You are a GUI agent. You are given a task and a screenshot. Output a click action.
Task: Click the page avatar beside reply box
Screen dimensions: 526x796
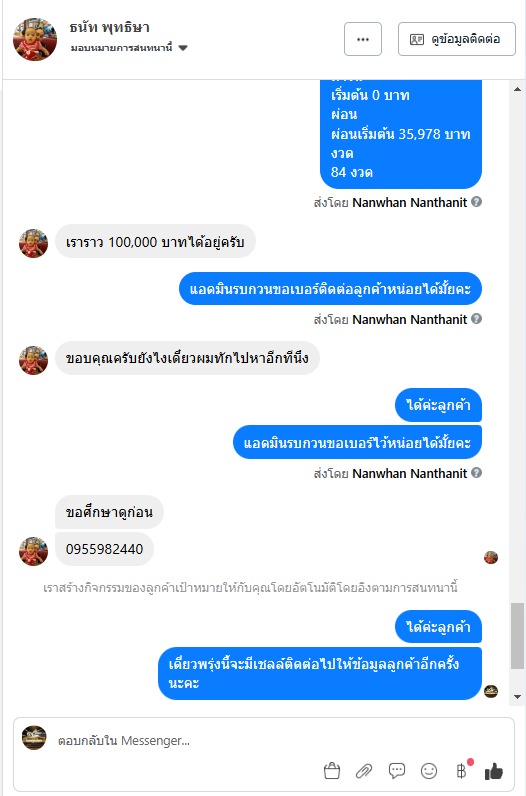click(34, 738)
